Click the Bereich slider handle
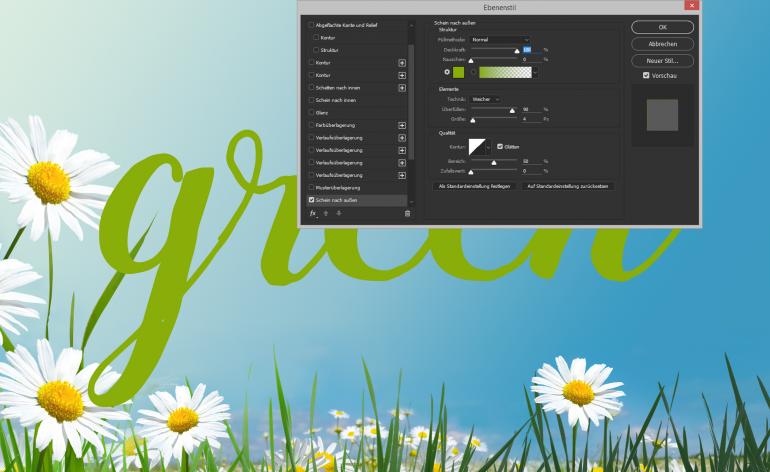 tap(494, 163)
